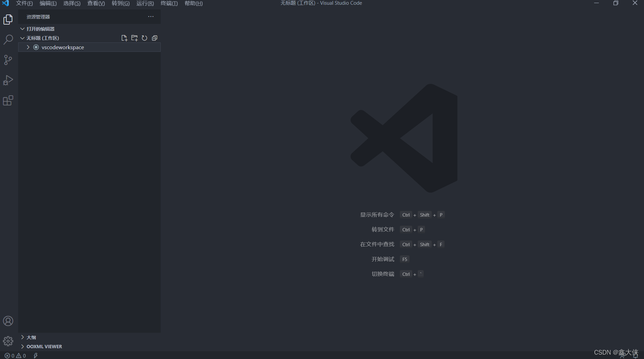
Task: Open the Extensions view
Action: click(x=8, y=100)
